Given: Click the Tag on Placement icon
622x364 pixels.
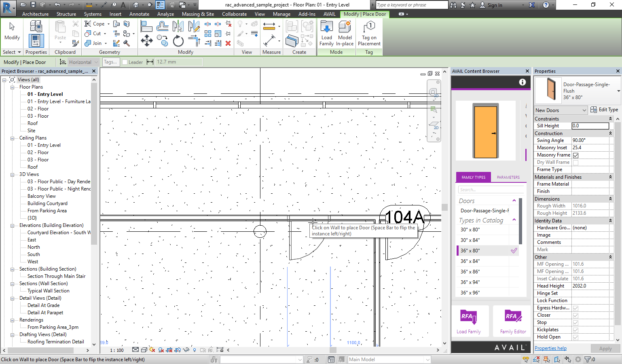Looking at the screenshot, I should click(369, 32).
